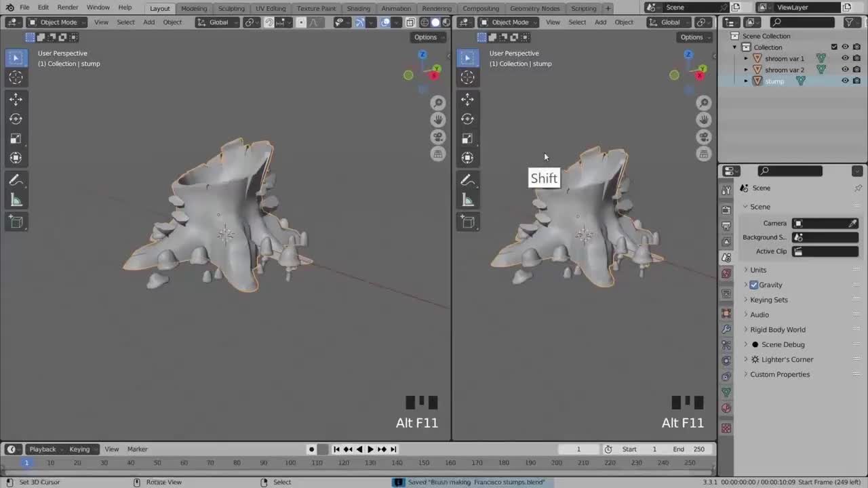Select the Add Cube tool in left viewport
Viewport: 868px width, 488px height.
(16, 222)
